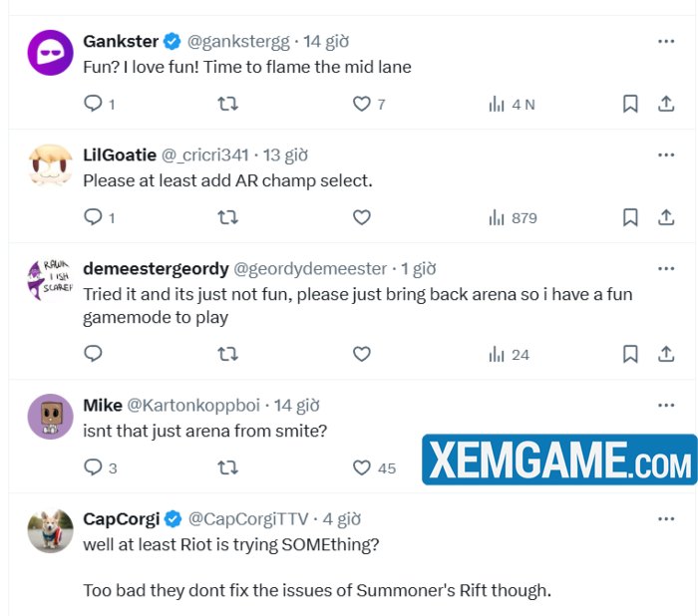This screenshot has height=616, width=698.
Task: Click Mike's cardboard box avatar
Action: click(x=50, y=417)
